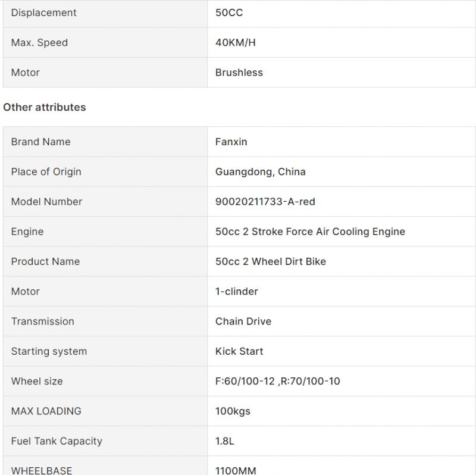This screenshot has height=475, width=476.
Task: Select the Displacement label cell
Action: coord(105,12)
